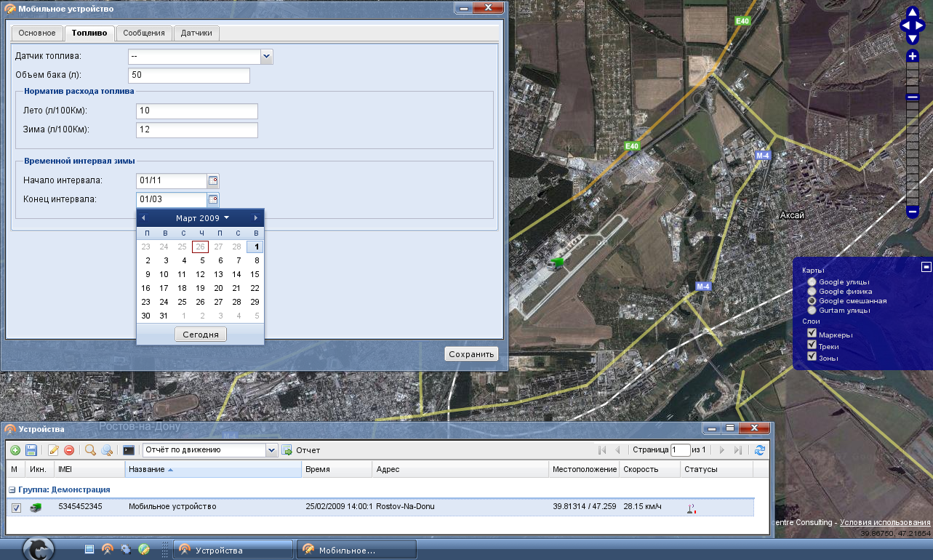The width and height of the screenshot is (933, 560).
Task: Switch to the Сообщения tab
Action: pyautogui.click(x=144, y=33)
